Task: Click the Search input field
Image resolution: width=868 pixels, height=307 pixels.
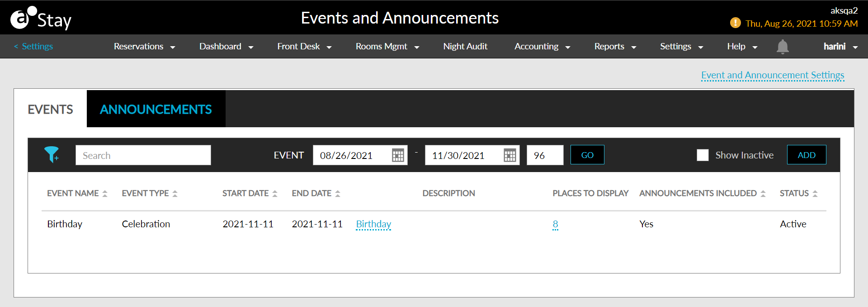Action: point(143,155)
